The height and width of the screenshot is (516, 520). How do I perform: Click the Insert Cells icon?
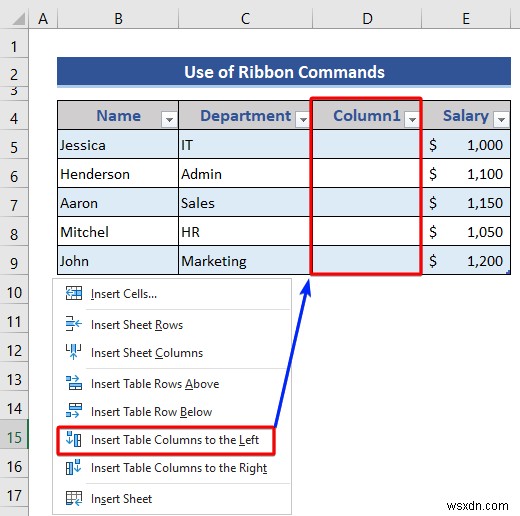[x=74, y=294]
